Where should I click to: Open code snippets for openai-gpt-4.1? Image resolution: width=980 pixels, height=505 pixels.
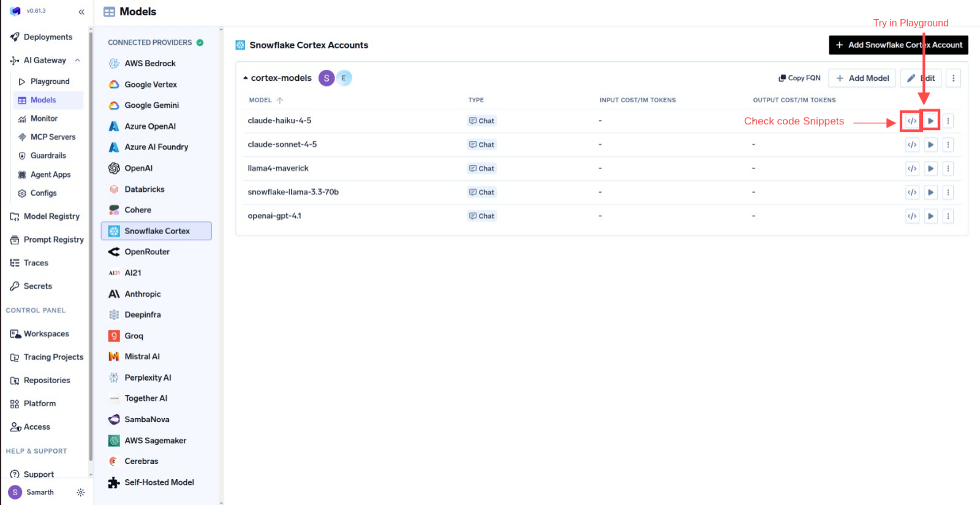click(912, 216)
